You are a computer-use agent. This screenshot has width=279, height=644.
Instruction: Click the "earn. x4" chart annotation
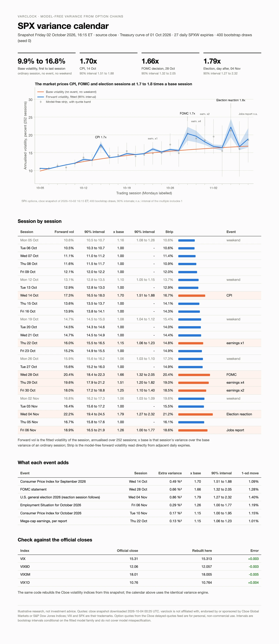pyautogui.click(x=196, y=121)
